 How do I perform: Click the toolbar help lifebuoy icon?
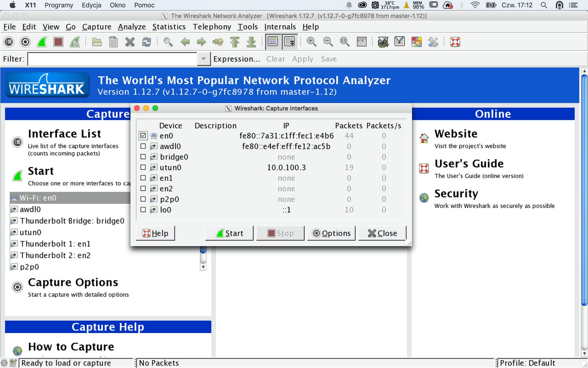click(x=455, y=42)
